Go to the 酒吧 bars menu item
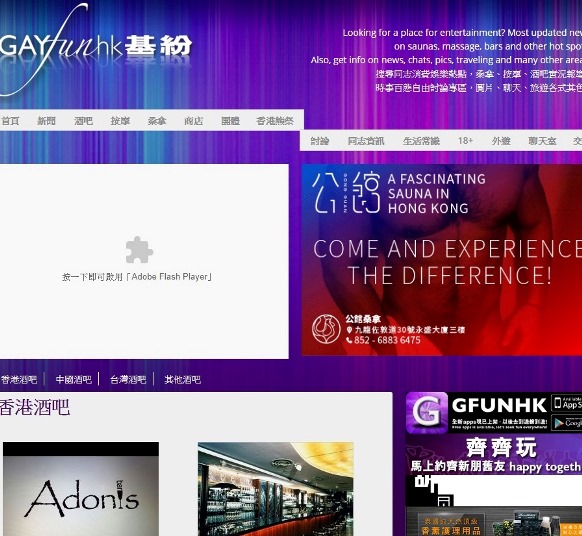This screenshot has height=536, width=582. (x=83, y=121)
